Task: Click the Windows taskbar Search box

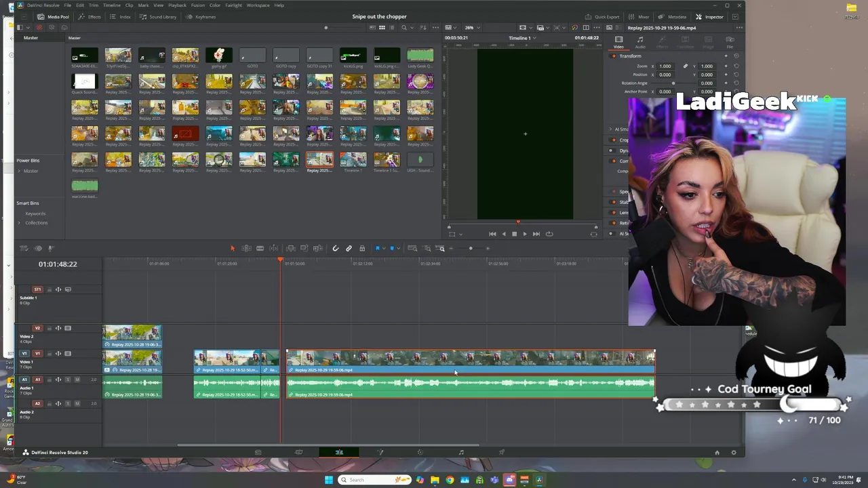Action: (376, 480)
